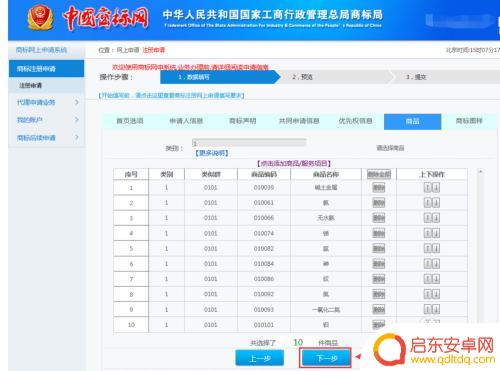Move row 2 (010061) up with arrow
This screenshot has height=371, width=500.
tap(428, 203)
